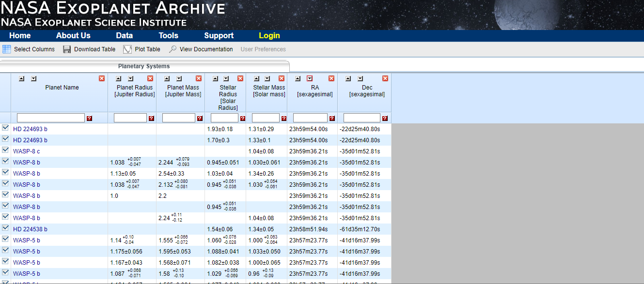Open the WASP-8 c planet link
644x284 pixels.
tap(27, 151)
